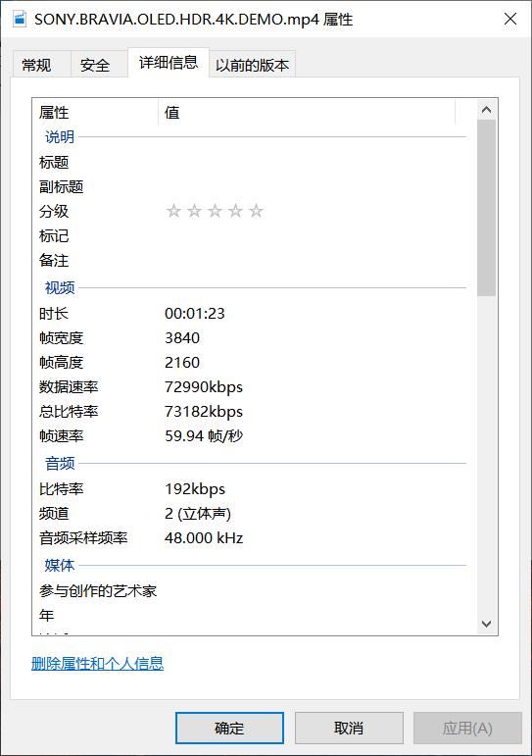
Task: Select the 帧高度 value 2160
Action: (182, 363)
